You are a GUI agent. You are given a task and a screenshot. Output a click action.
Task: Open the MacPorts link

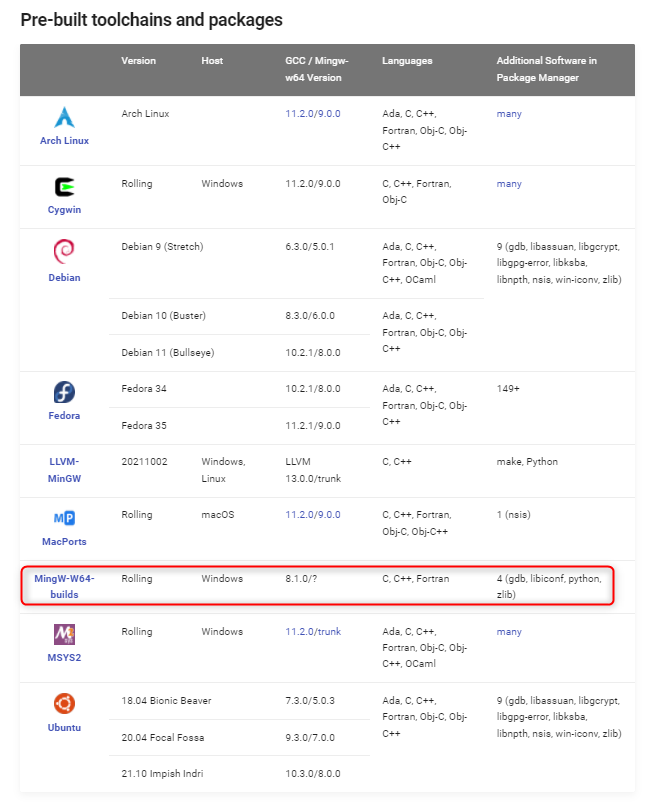point(65,541)
